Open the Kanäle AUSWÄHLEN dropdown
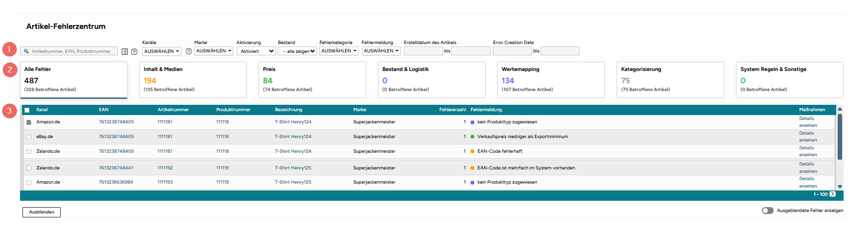868x237 pixels. click(162, 51)
